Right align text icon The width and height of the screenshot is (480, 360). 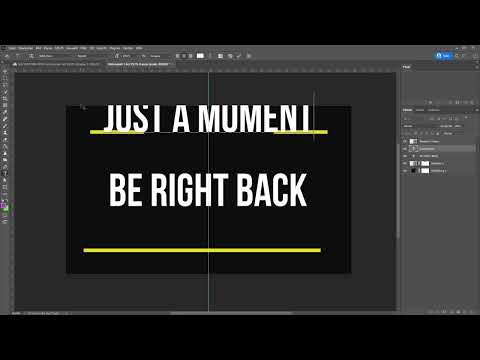190,56
